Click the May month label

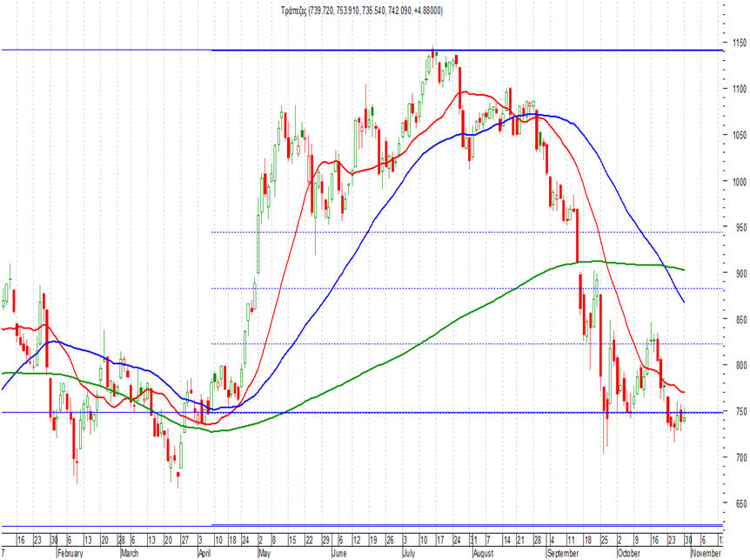(x=265, y=553)
